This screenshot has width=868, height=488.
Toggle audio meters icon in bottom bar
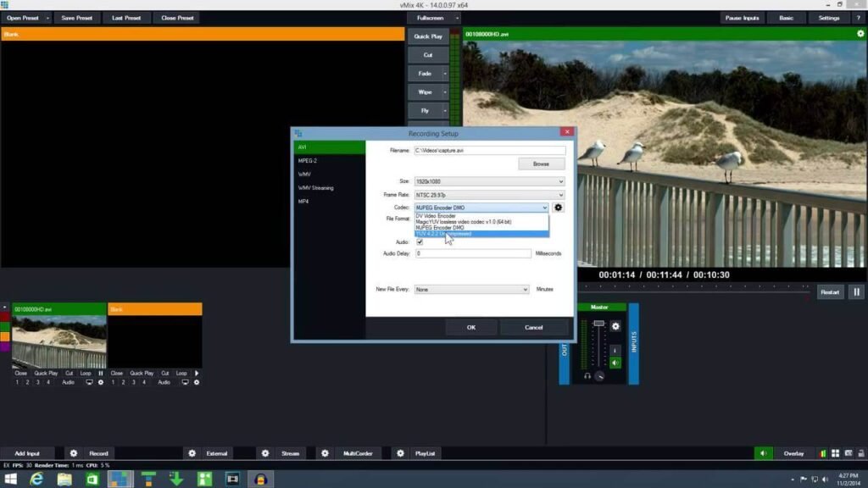(x=823, y=454)
